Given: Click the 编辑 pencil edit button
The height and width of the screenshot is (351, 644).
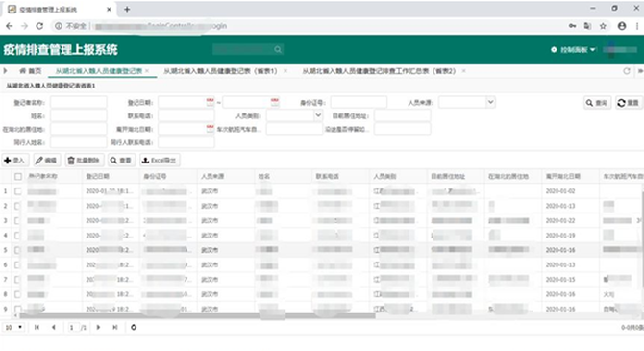Looking at the screenshot, I should (x=46, y=161).
